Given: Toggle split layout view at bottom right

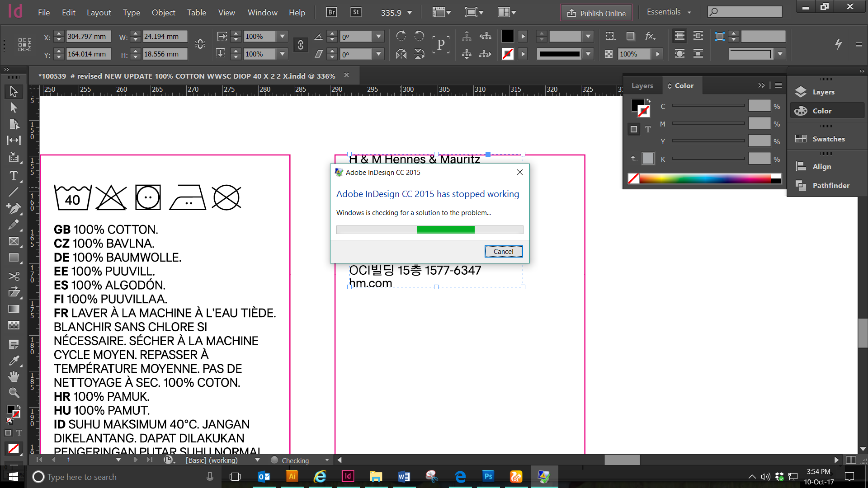Looking at the screenshot, I should pyautogui.click(x=851, y=460).
